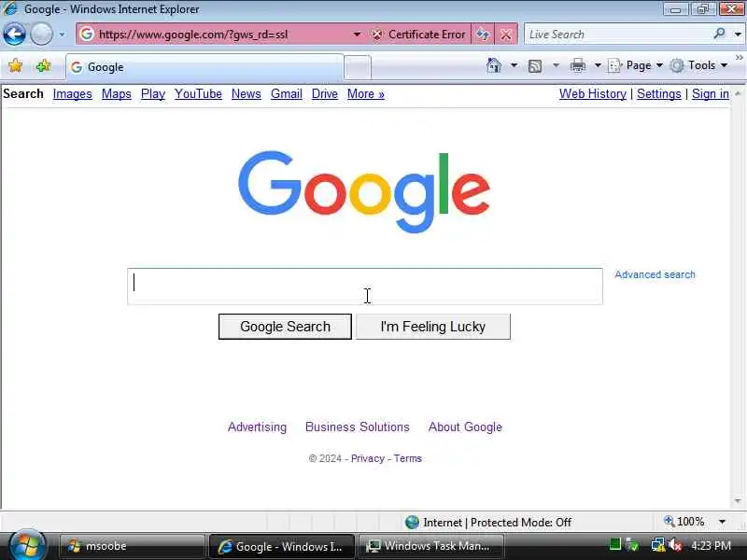Open the Business Solutions link
Viewport: 747px width, 560px height.
(358, 427)
